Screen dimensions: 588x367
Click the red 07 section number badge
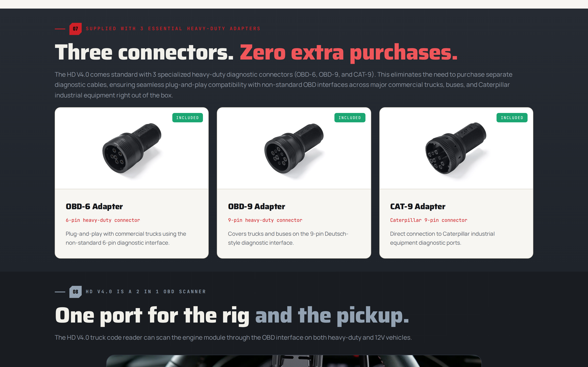75,29
